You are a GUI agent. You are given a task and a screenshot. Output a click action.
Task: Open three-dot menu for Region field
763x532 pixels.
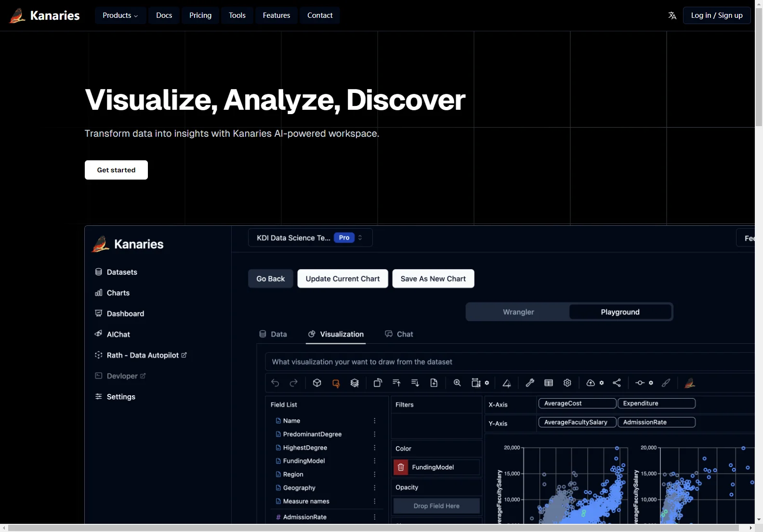pyautogui.click(x=375, y=474)
